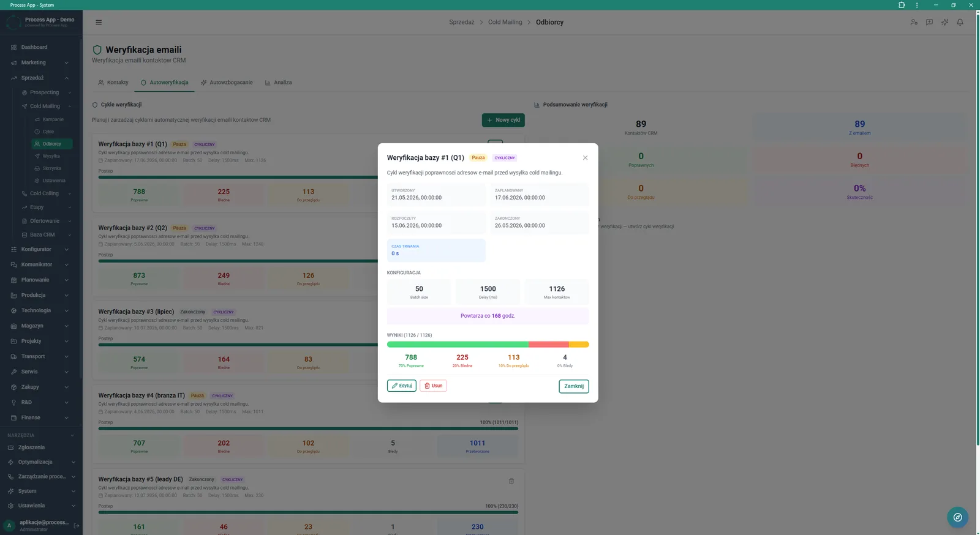Click the Produkcja sidebar icon
This screenshot has width=980, height=535.
point(13,295)
